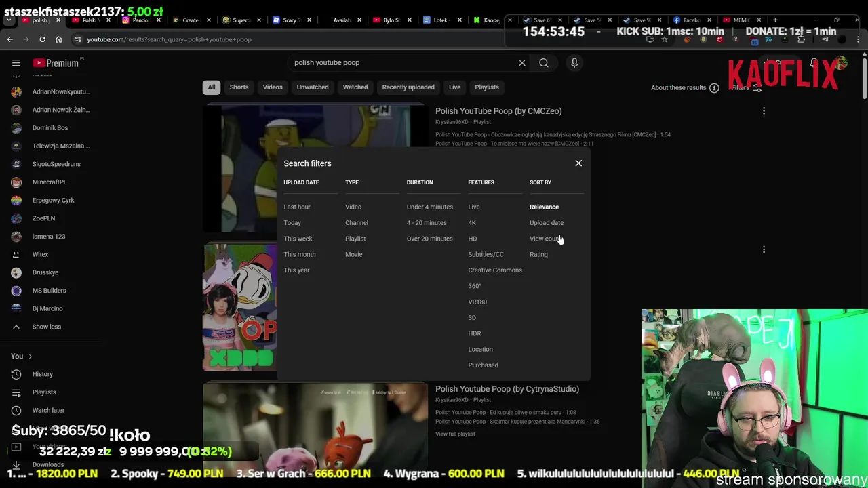
Task: Open Polish YouTube Poop CMCZeo thumbnail
Action: coord(315,168)
